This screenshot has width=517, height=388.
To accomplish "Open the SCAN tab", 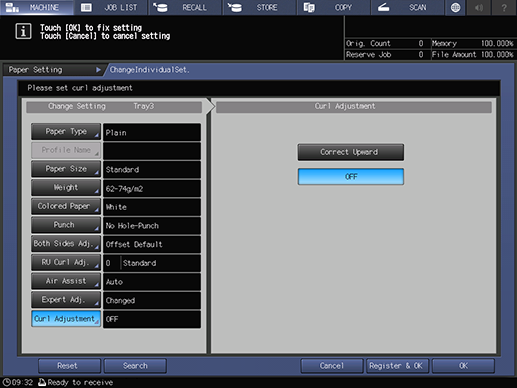I will (408, 7).
